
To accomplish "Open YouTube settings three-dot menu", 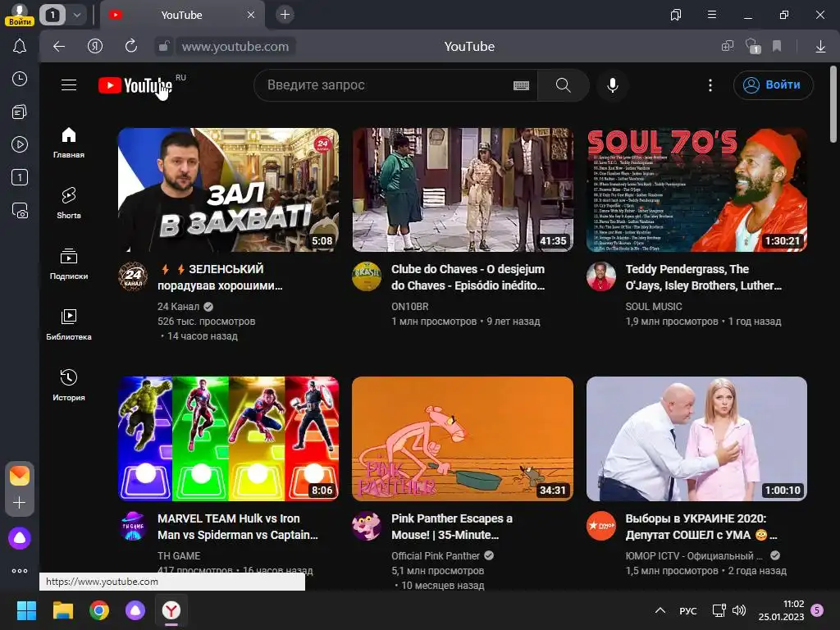I will [710, 84].
